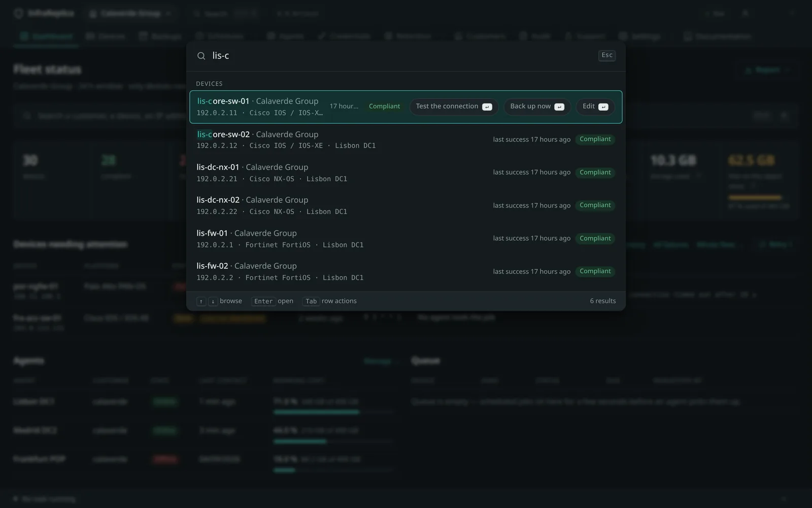Click the truncated "17 hour…" text in the selected row

(344, 106)
